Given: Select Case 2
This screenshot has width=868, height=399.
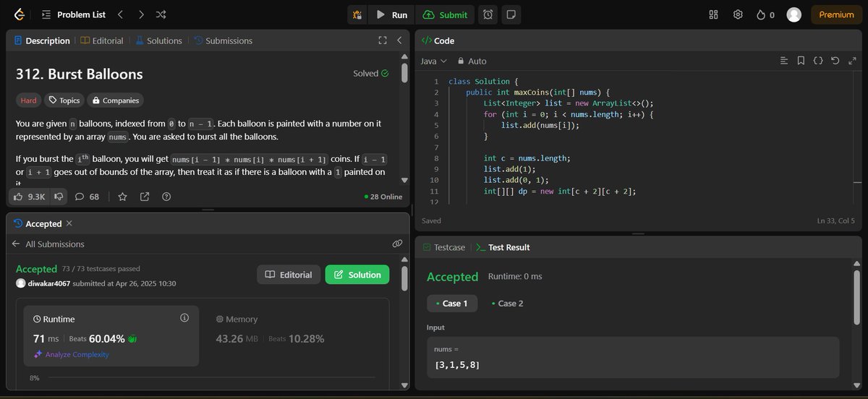Looking at the screenshot, I should click(x=507, y=304).
